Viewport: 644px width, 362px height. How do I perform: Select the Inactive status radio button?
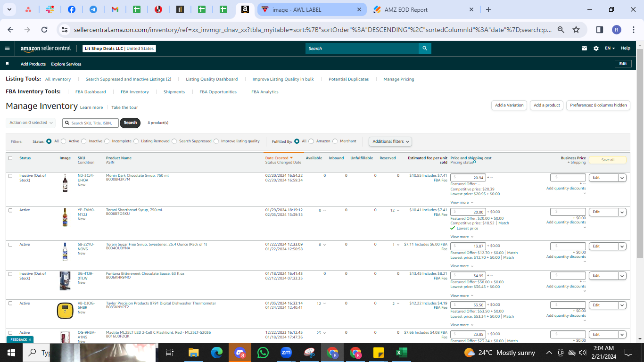click(84, 141)
